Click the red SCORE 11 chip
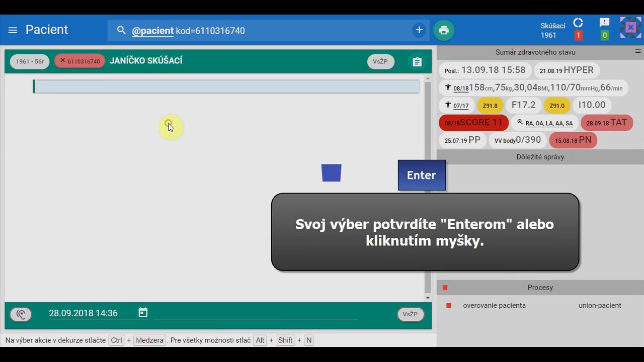Image resolution: width=644 pixels, height=362 pixels. pos(473,123)
